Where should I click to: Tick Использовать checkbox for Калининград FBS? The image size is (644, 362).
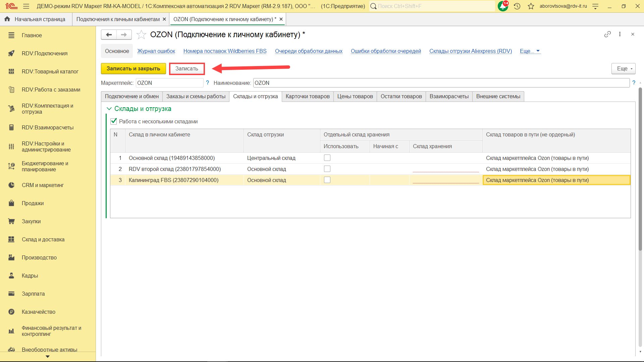(327, 180)
